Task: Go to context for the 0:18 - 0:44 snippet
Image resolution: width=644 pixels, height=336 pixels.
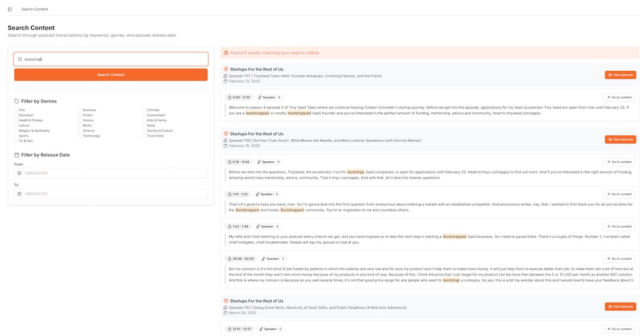Action: point(619,162)
